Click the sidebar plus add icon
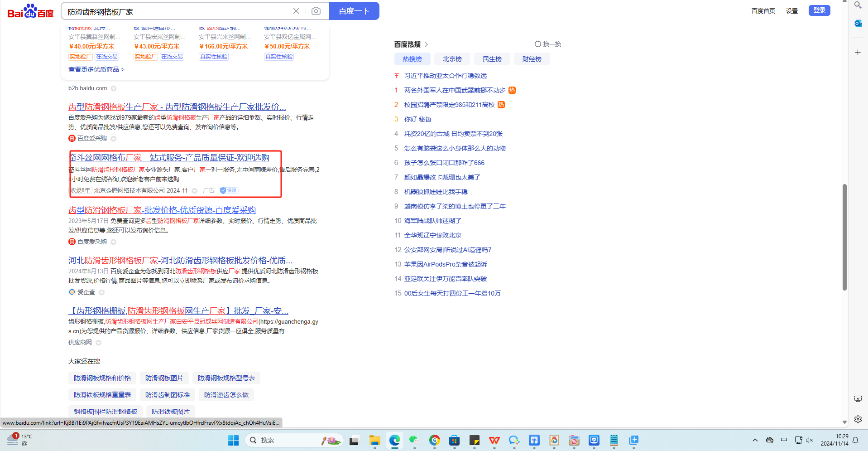This screenshot has width=868, height=451. pyautogui.click(x=858, y=53)
